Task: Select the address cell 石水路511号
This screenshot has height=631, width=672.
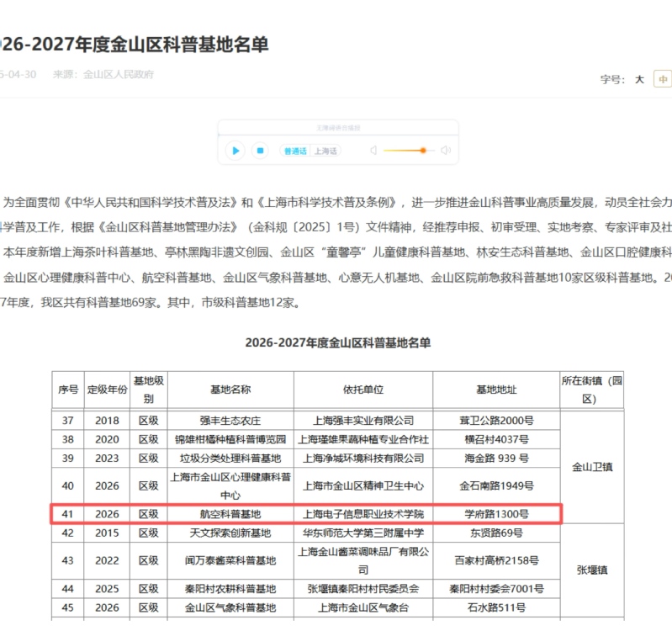Action: coord(496,607)
